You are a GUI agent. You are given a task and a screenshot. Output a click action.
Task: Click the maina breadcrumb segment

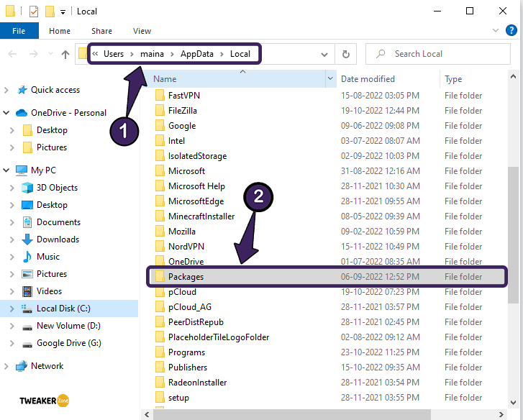tap(152, 54)
